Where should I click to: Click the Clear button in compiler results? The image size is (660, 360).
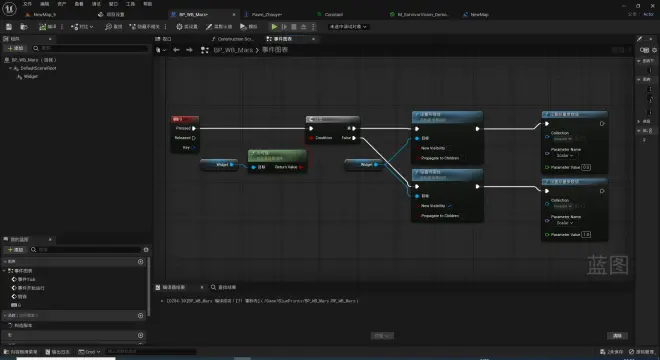pyautogui.click(x=617, y=336)
